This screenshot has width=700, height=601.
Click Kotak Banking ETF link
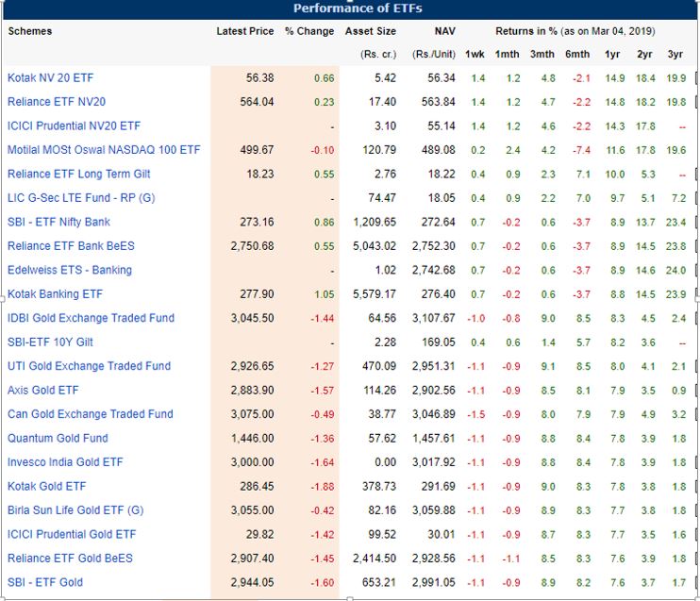55,294
